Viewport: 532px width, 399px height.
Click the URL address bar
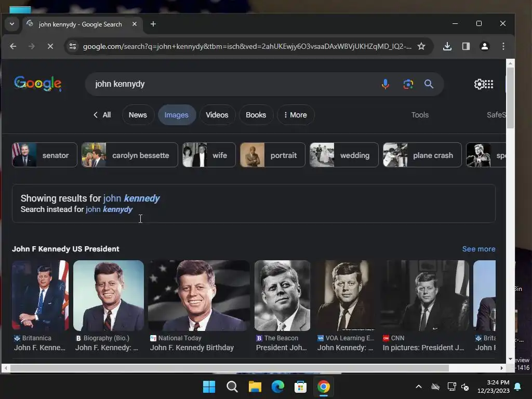pos(247,46)
